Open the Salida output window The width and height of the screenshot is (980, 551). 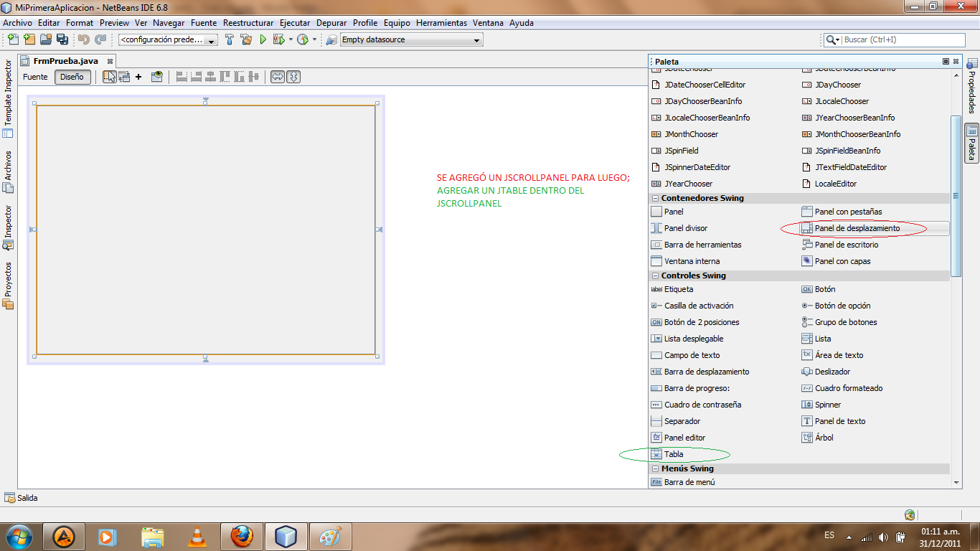pos(27,498)
